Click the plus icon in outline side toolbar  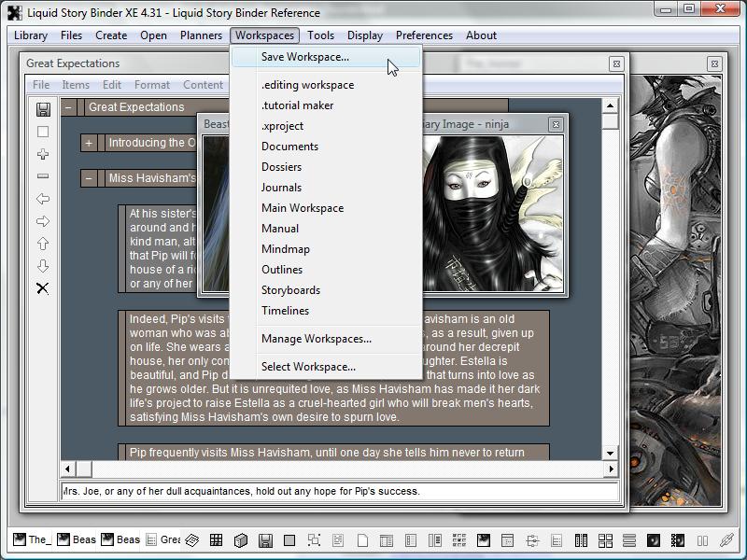pos(43,154)
